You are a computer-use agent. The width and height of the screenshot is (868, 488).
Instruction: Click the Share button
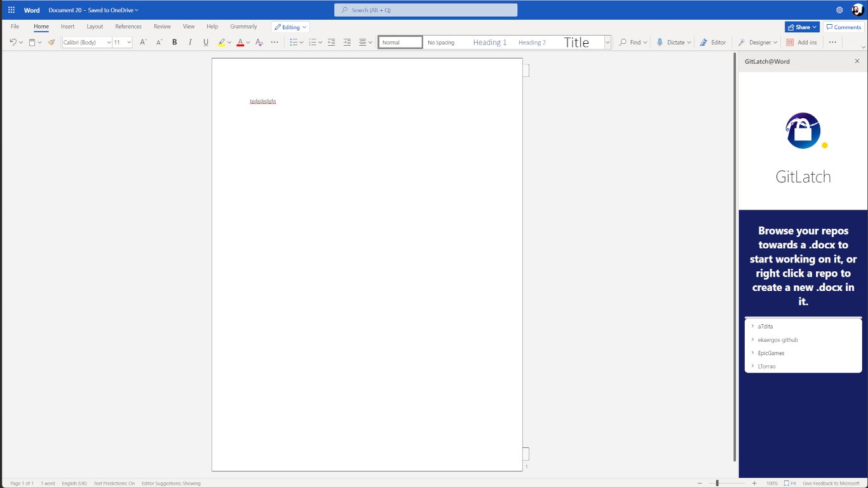pos(802,27)
